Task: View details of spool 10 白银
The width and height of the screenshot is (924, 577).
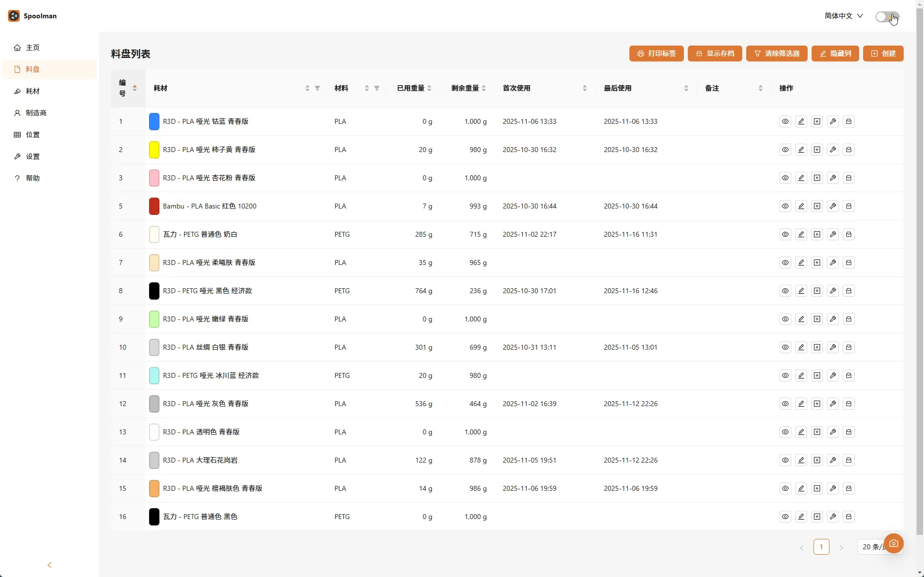Action: (x=785, y=347)
